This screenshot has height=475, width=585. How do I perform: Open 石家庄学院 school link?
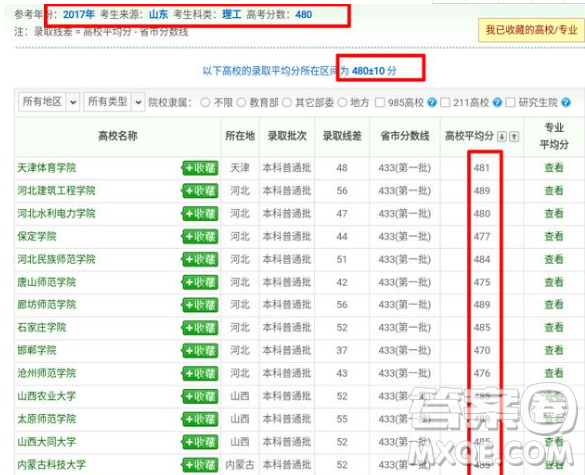click(42, 328)
